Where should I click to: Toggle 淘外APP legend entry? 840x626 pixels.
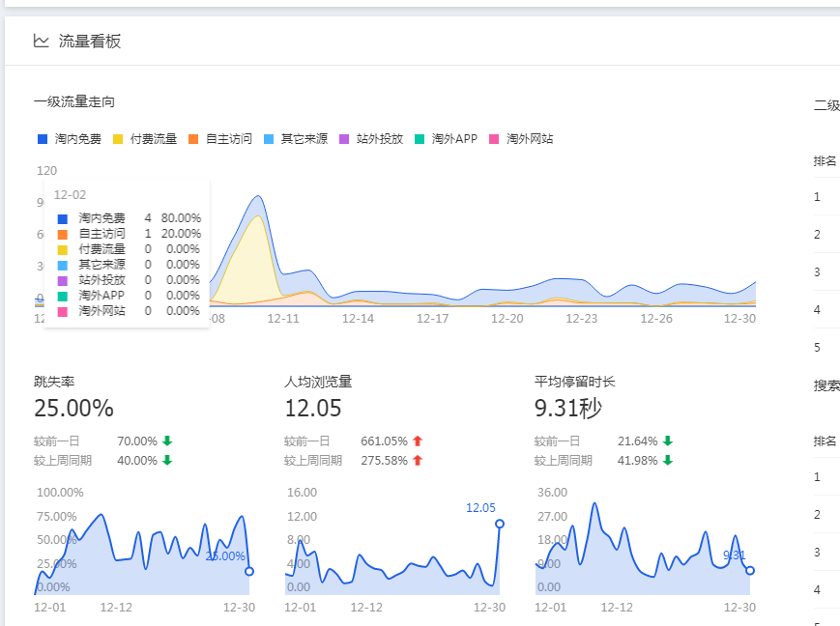point(447,139)
